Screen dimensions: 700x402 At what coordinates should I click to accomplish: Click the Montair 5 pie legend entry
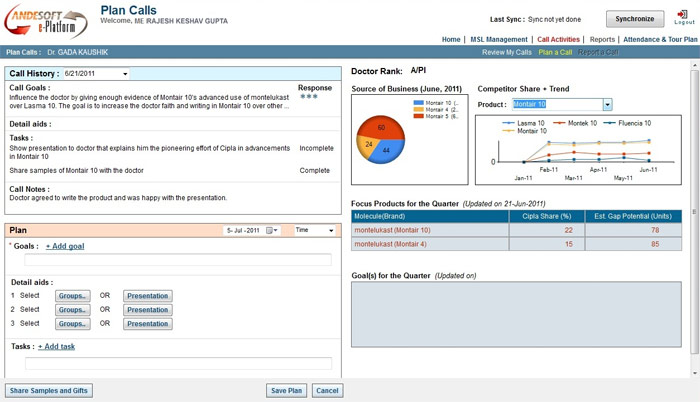(436, 116)
